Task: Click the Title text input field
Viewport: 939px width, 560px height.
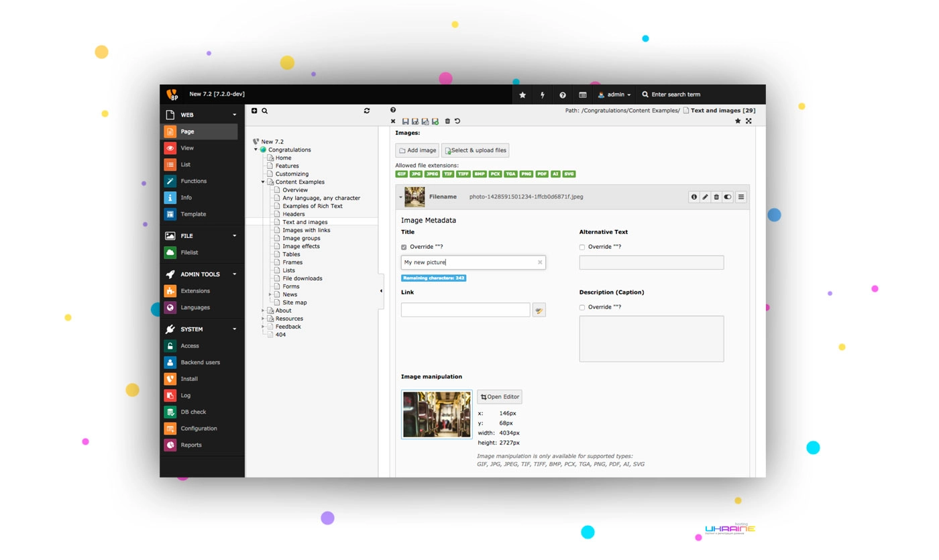Action: pos(473,262)
